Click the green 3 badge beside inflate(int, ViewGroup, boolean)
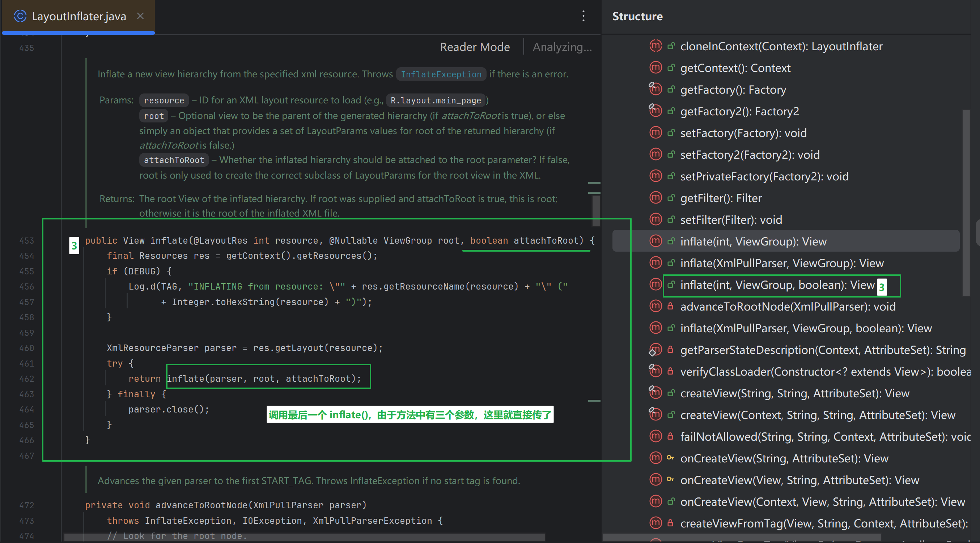Viewport: 980px width, 543px height. [x=882, y=288]
